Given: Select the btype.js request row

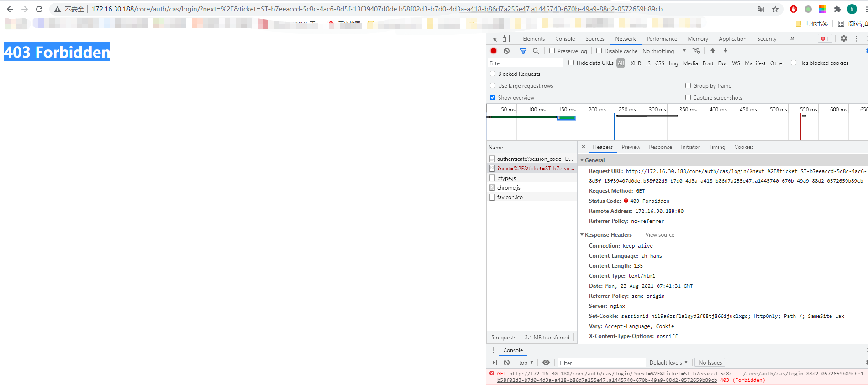Looking at the screenshot, I should tap(531, 178).
